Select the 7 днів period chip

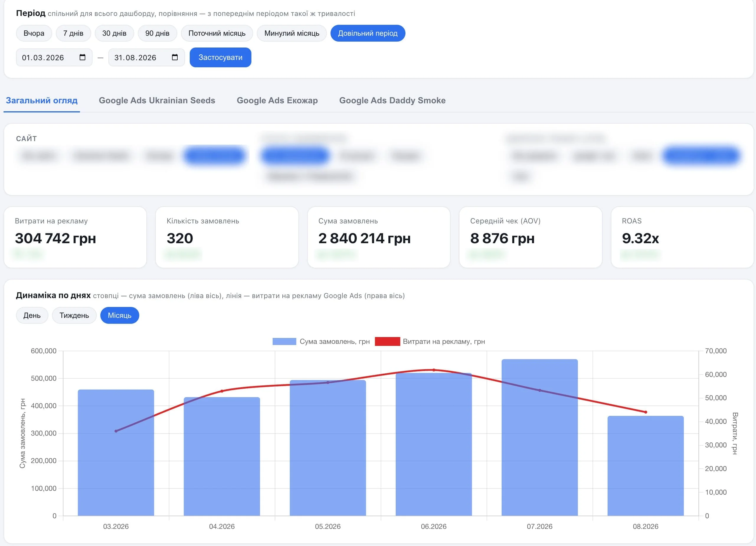[x=73, y=33]
